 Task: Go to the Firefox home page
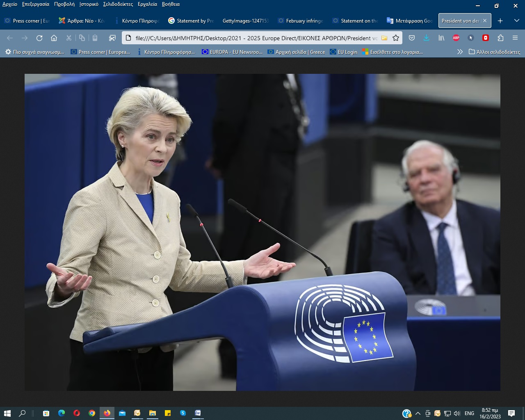pos(54,38)
